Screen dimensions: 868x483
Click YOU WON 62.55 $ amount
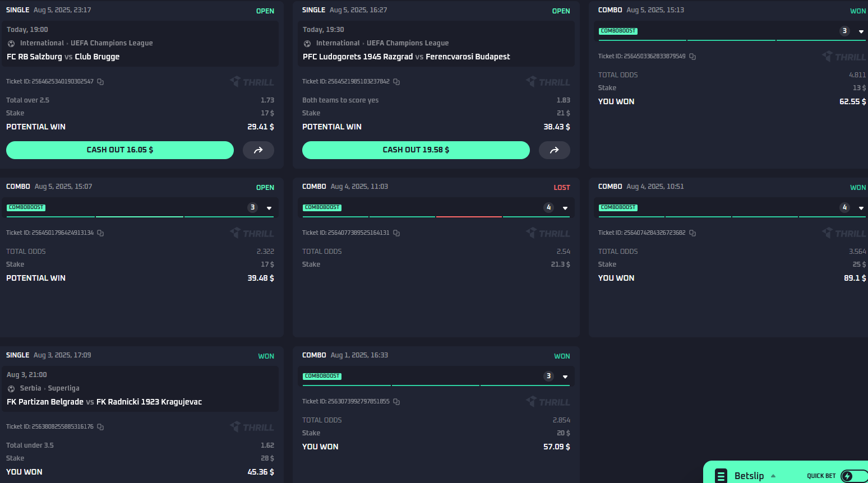853,102
